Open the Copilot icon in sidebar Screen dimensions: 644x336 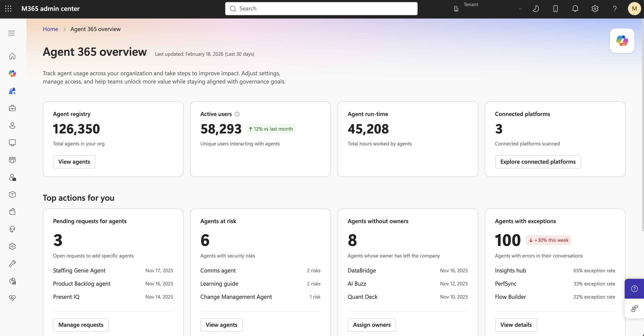[12, 73]
